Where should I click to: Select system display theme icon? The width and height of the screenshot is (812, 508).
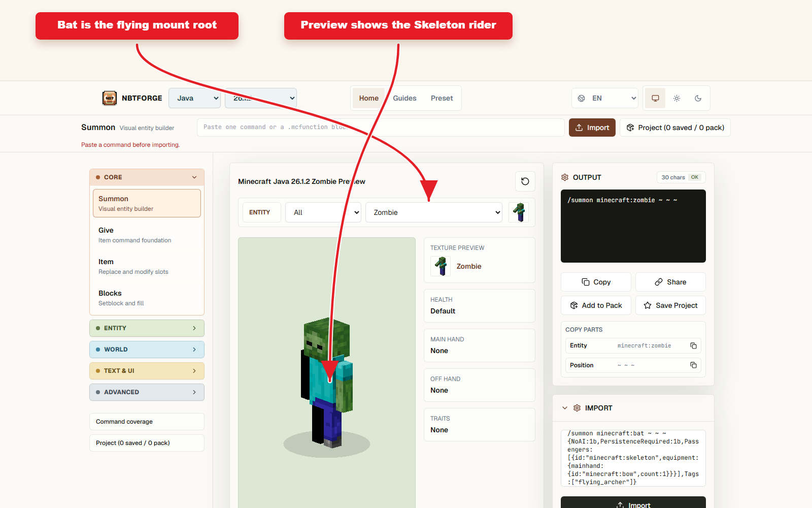coord(655,98)
